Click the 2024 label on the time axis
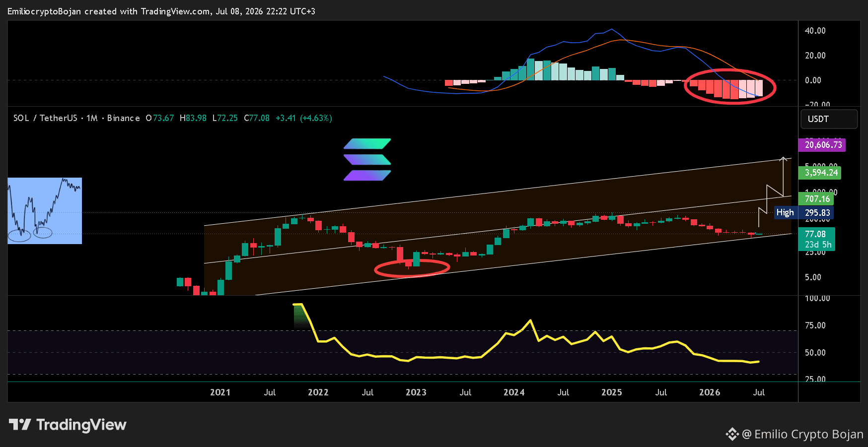The height and width of the screenshot is (447, 868). click(514, 392)
